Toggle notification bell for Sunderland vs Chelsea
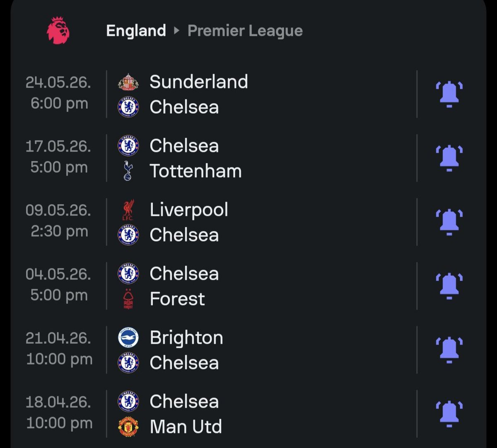Screen dimensions: 497x448 point(449,94)
